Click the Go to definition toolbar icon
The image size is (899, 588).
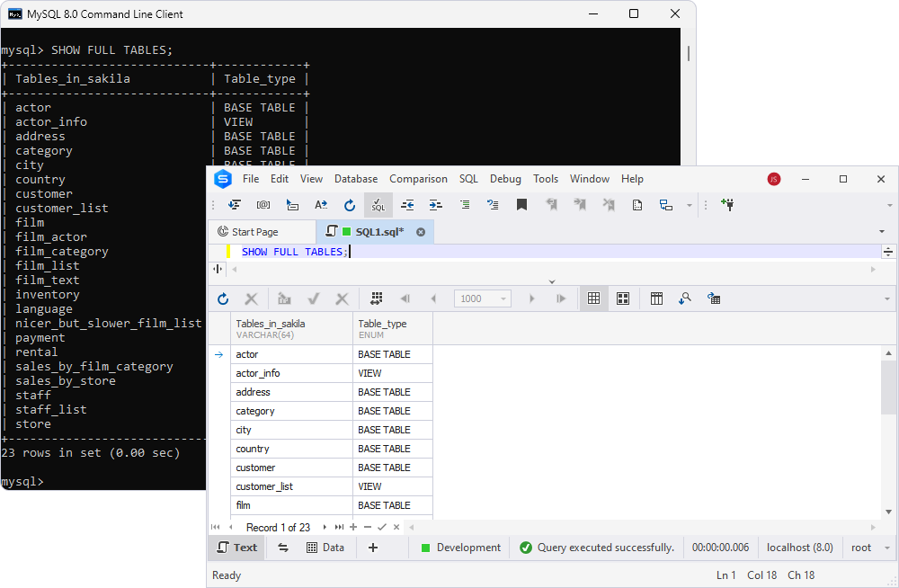click(x=292, y=205)
